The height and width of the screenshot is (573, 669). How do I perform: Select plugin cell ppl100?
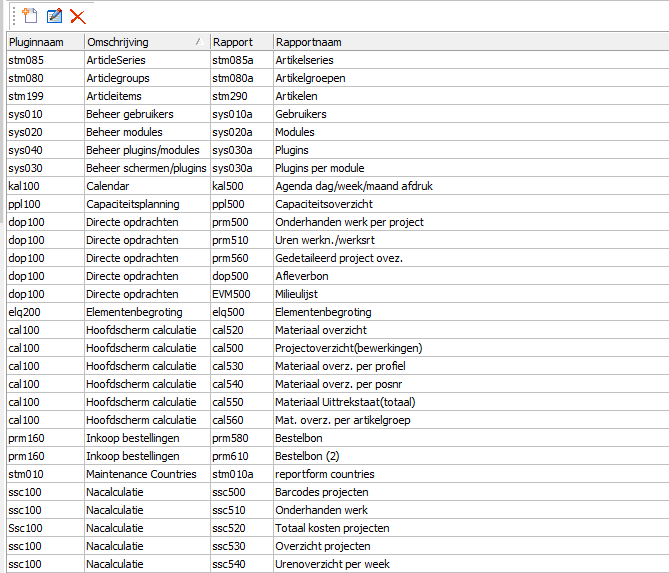(x=46, y=204)
